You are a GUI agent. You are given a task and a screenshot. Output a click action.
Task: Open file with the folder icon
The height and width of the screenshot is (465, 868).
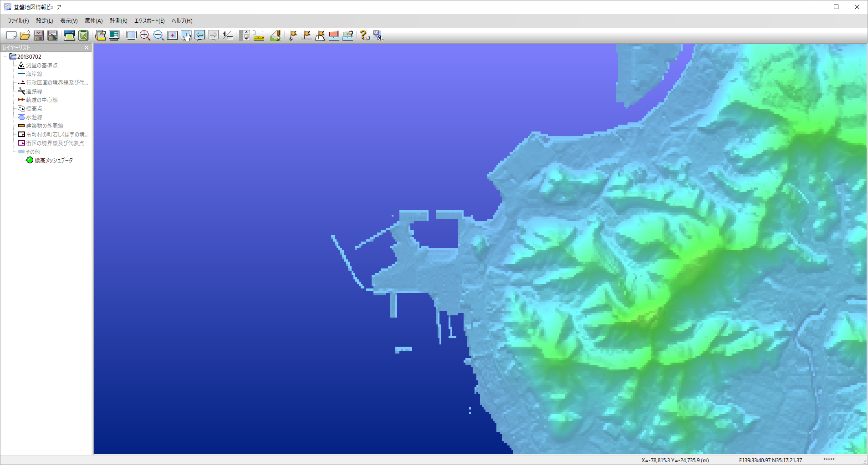pyautogui.click(x=25, y=35)
